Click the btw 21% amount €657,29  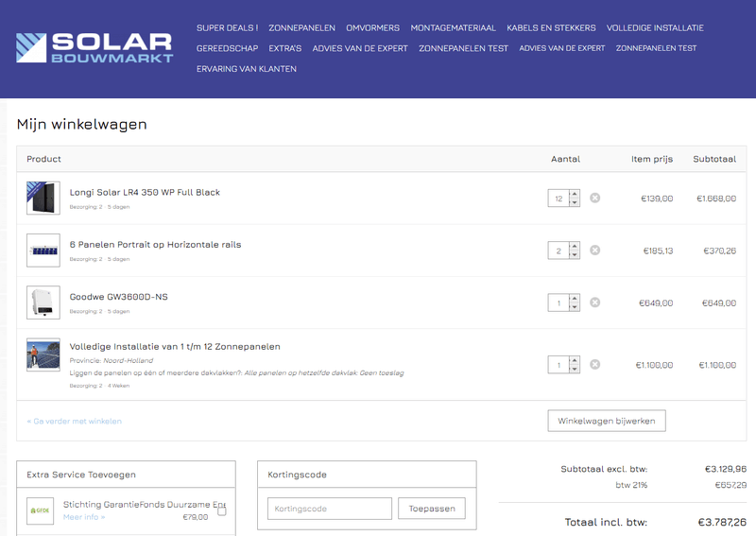(x=730, y=485)
